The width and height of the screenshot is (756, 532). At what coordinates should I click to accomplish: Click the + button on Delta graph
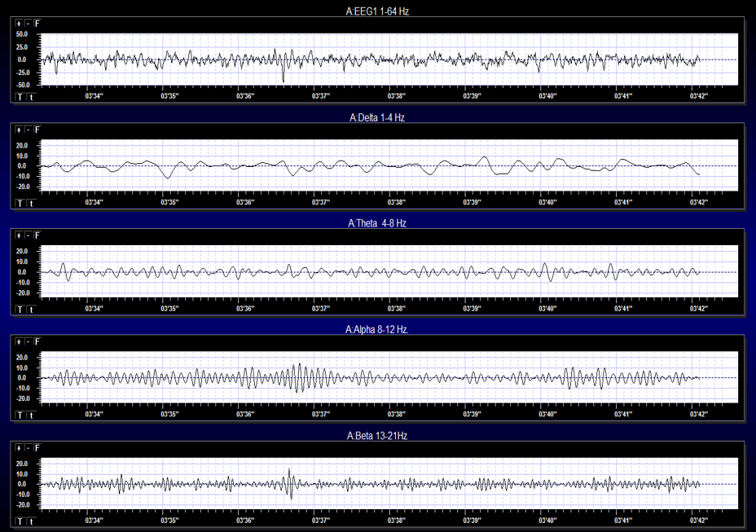tap(20, 130)
